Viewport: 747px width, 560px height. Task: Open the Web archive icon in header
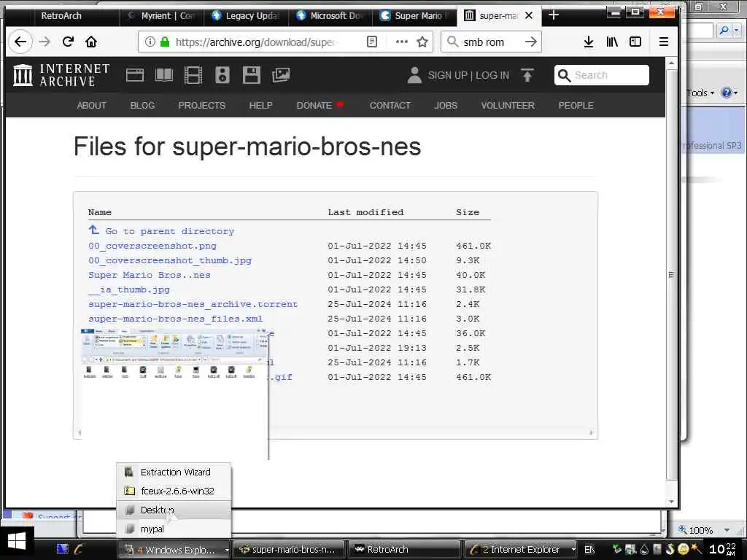[135, 75]
